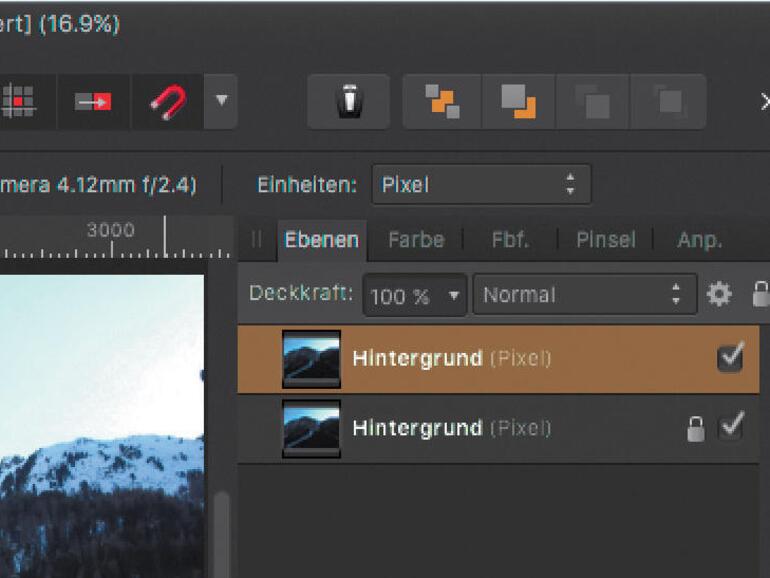
Task: Select the locked Hintergrund layer row
Action: (x=498, y=428)
